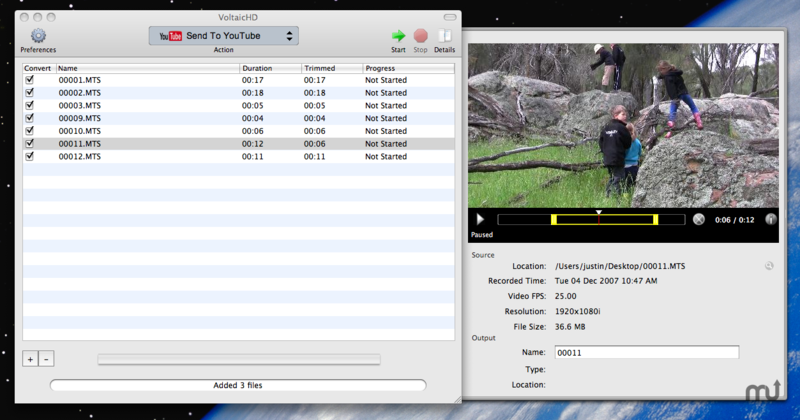The image size is (800, 420).
Task: Open Preferences gear icon
Action: point(38,36)
